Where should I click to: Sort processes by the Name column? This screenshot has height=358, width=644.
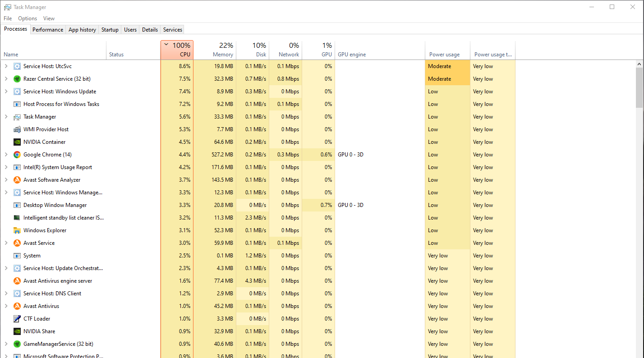pos(54,50)
